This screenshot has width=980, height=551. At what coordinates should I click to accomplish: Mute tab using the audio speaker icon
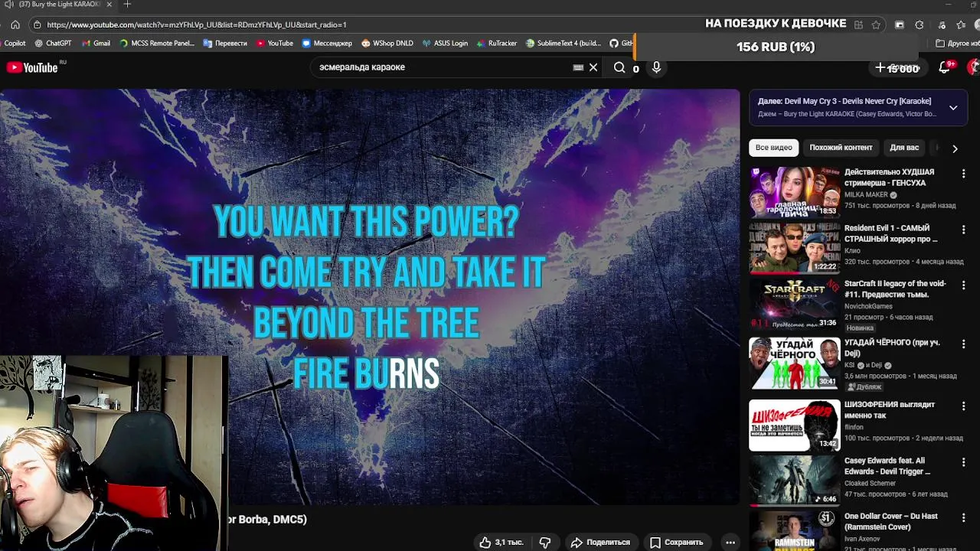point(8,5)
